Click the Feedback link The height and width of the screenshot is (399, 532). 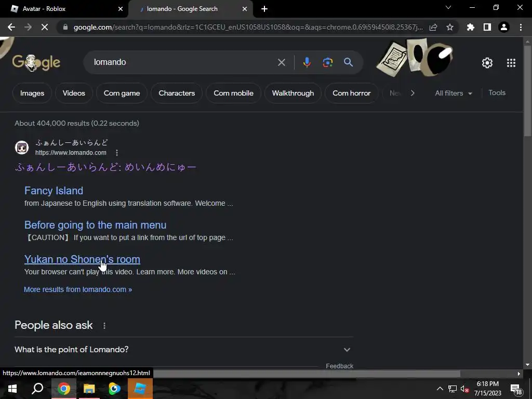340,366
